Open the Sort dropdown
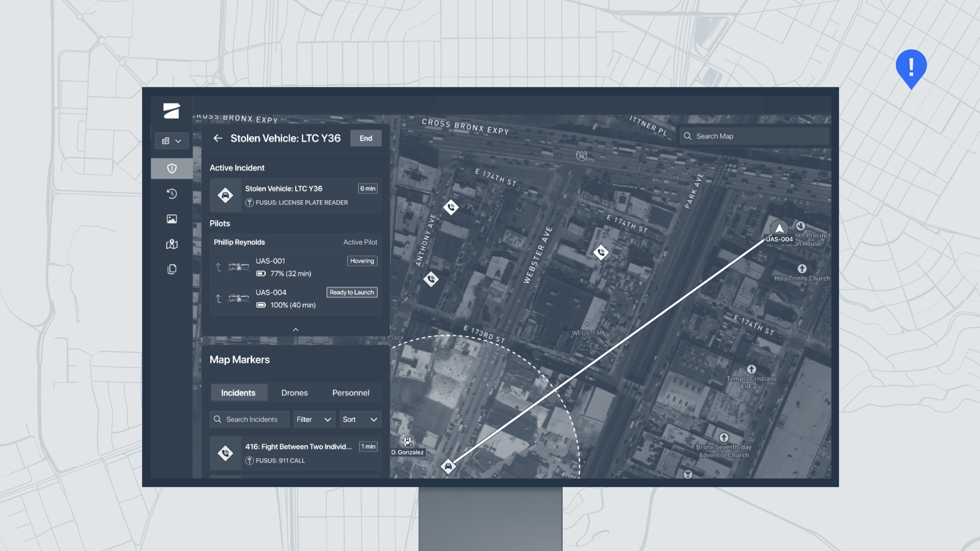 tap(360, 419)
